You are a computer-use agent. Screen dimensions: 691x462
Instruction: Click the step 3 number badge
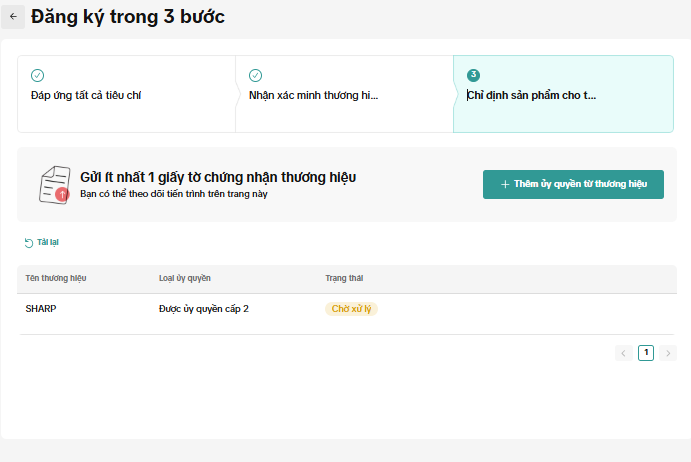[x=473, y=75]
